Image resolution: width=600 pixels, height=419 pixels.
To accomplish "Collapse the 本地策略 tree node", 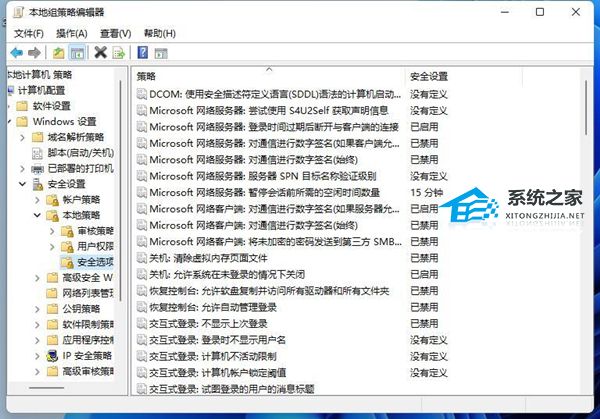I will click(x=37, y=215).
